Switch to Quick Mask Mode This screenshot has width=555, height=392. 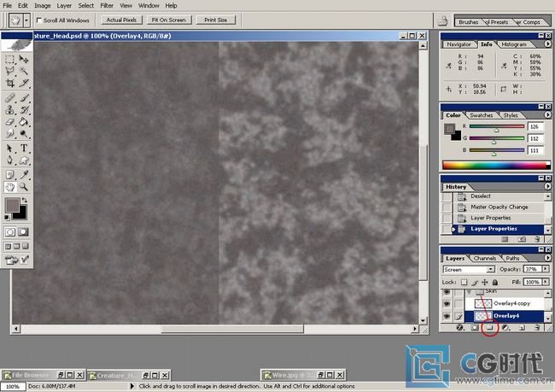pyautogui.click(x=23, y=232)
